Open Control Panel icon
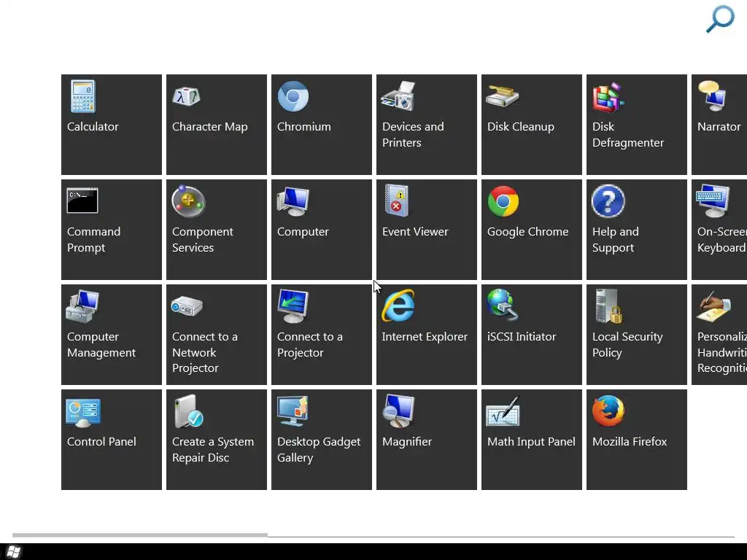 click(83, 413)
